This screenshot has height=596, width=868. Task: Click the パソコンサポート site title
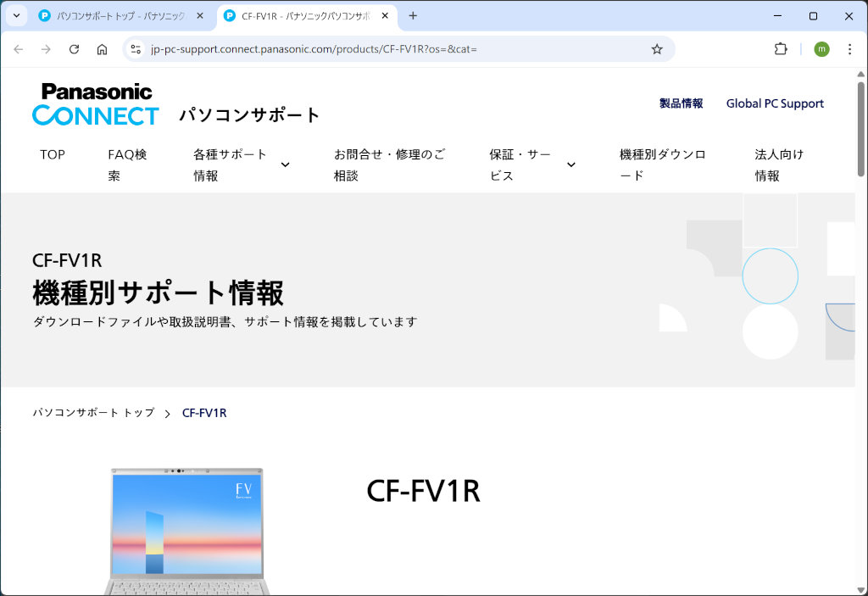coord(249,114)
